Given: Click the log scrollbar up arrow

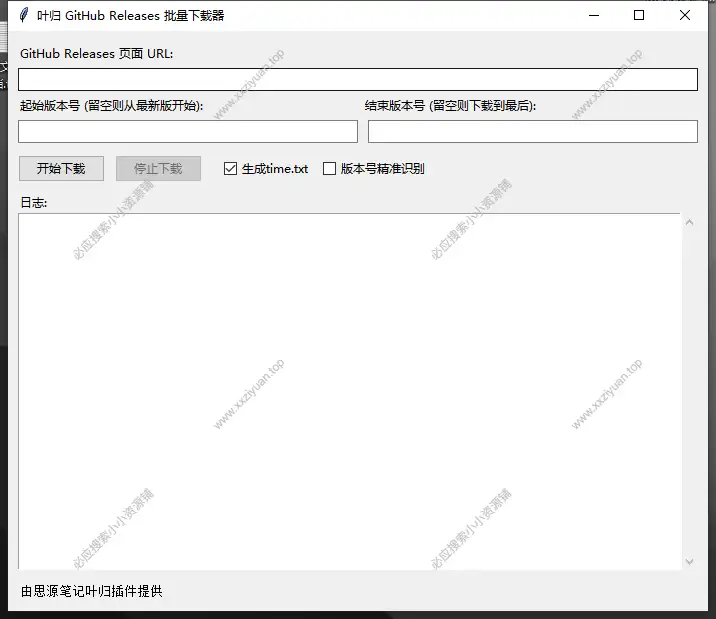Looking at the screenshot, I should 688,222.
